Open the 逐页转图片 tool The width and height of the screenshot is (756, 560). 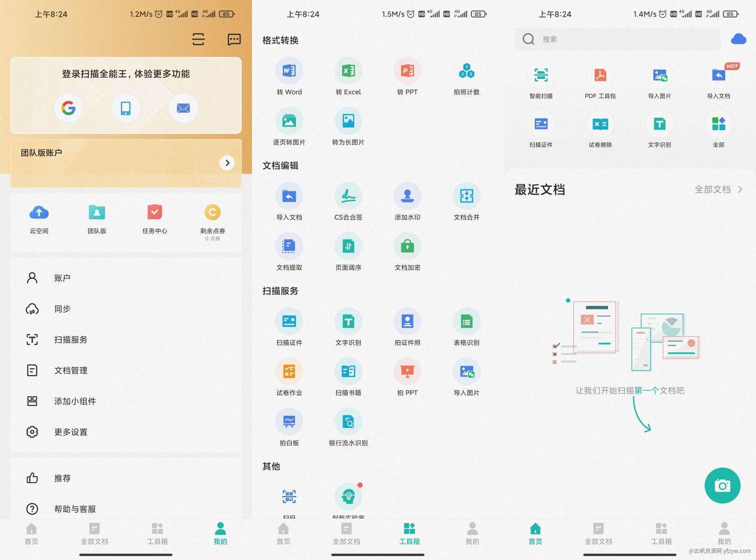(289, 127)
